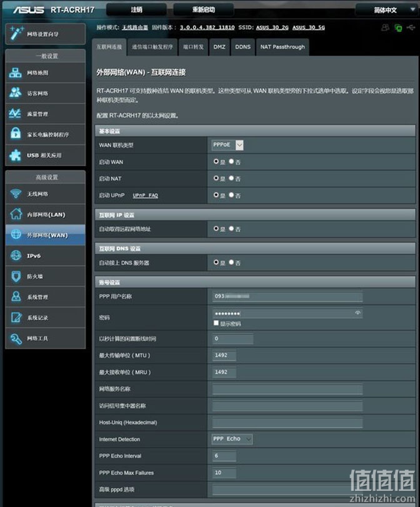This screenshot has width=420, height=507.
Task: Open the UPnP FAQ link
Action: [x=145, y=195]
